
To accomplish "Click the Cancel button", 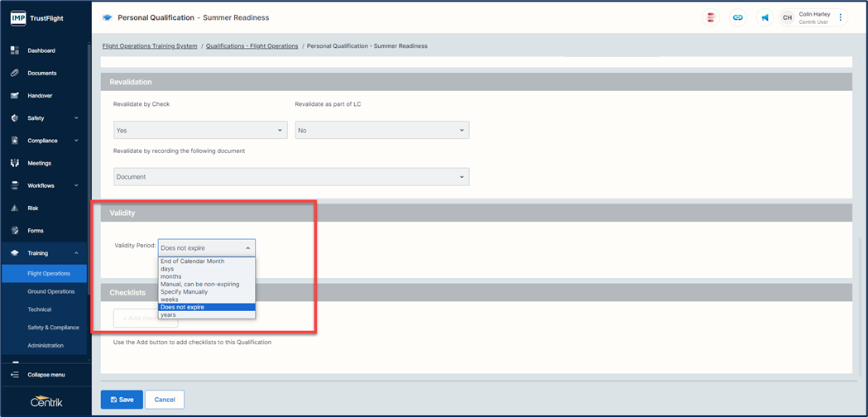I will pyautogui.click(x=164, y=400).
